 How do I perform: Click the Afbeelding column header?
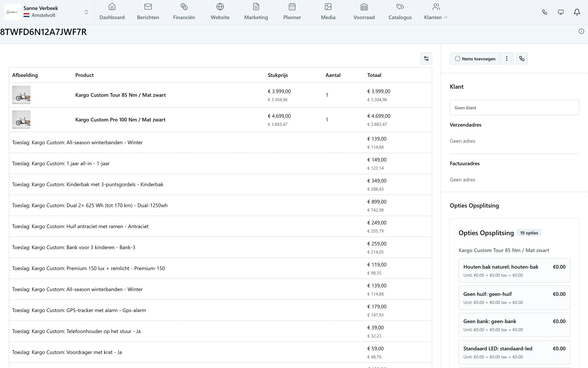point(25,75)
